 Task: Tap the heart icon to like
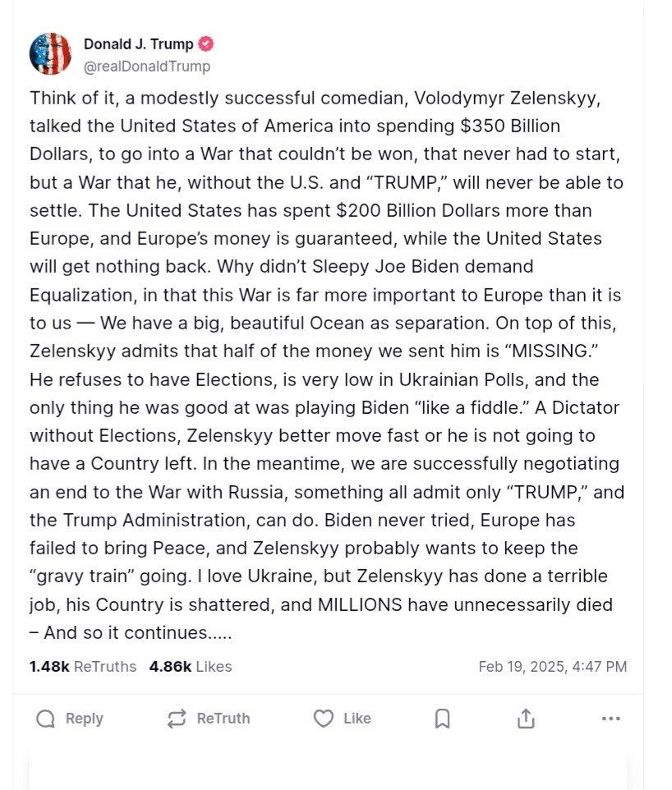point(323,719)
